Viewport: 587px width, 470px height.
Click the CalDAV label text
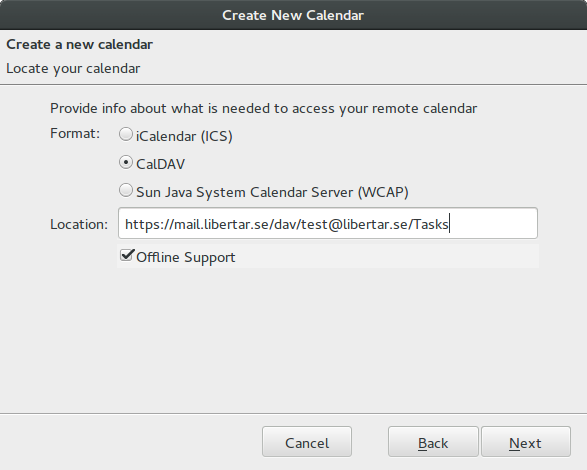click(160, 164)
